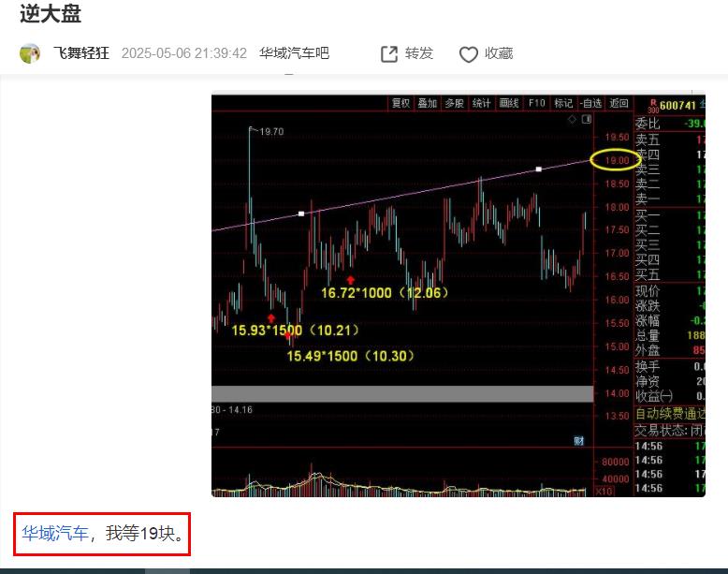Screen dimensions: 728x574
Task: Select 标记 in the chart toolbar
Action: click(x=563, y=103)
